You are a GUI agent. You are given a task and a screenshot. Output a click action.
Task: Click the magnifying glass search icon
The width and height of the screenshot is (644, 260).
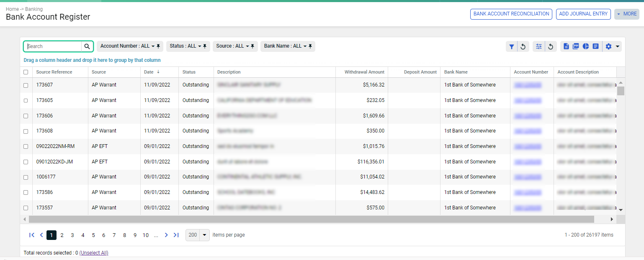[87, 46]
